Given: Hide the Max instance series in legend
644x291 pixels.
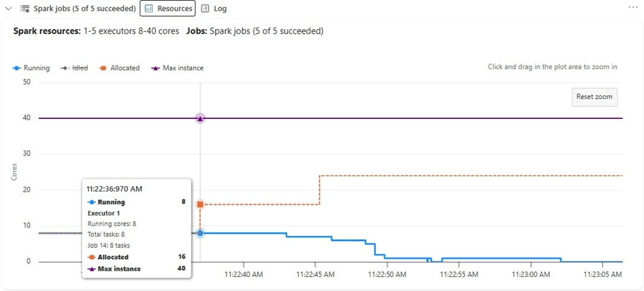Looking at the screenshot, I should (177, 68).
